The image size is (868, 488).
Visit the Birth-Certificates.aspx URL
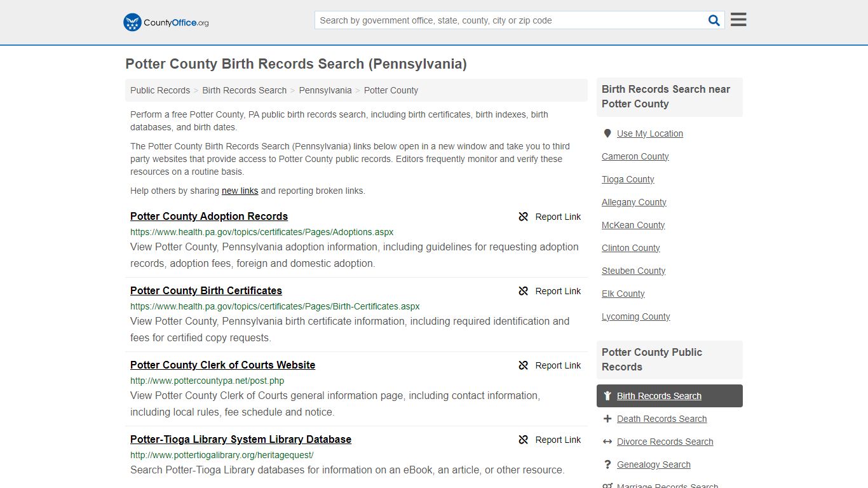(275, 306)
